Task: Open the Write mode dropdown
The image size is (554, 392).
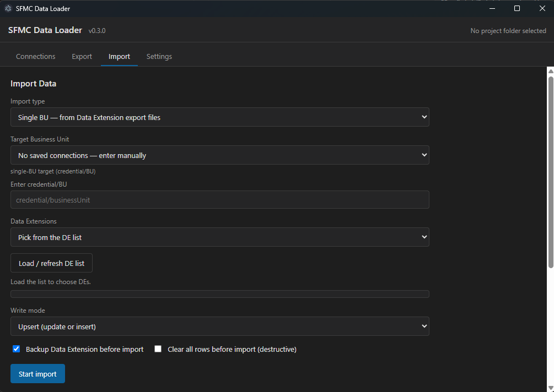Action: (x=220, y=326)
